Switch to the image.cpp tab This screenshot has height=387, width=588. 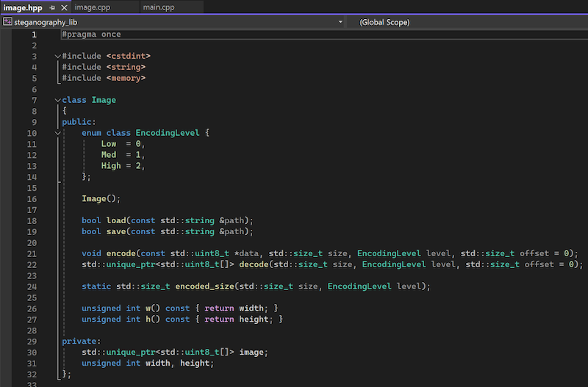(92, 7)
